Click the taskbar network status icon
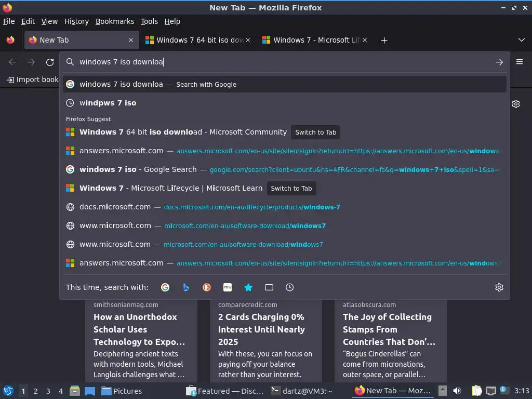The image size is (532, 399). coord(490,391)
